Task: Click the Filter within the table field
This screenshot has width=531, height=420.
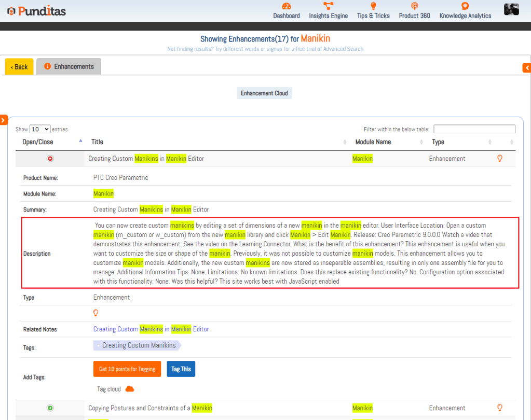Action: coord(474,129)
